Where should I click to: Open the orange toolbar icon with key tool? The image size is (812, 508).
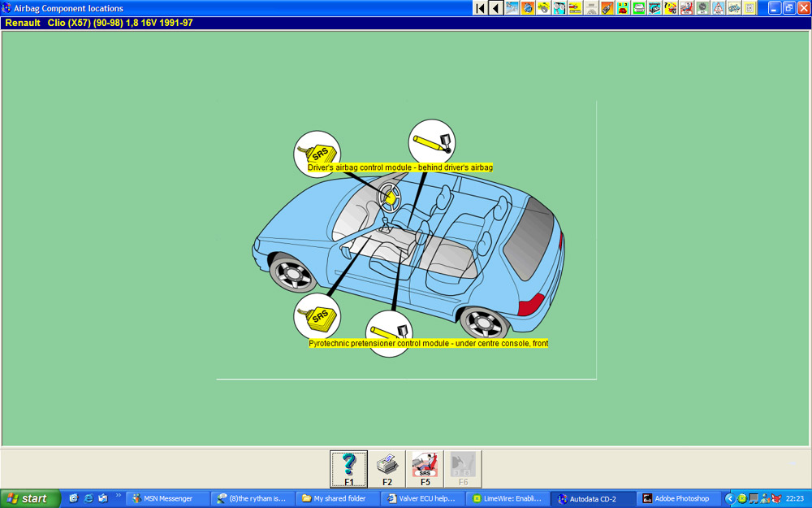click(x=607, y=8)
